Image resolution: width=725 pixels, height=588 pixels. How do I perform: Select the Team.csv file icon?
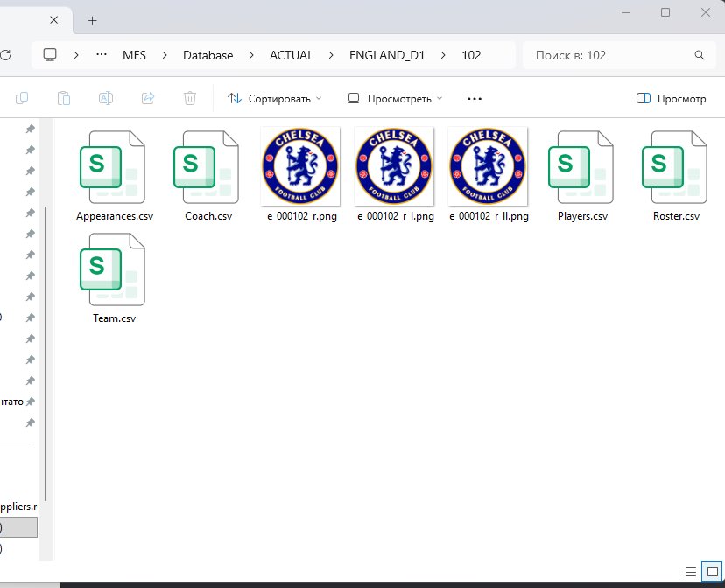[114, 269]
